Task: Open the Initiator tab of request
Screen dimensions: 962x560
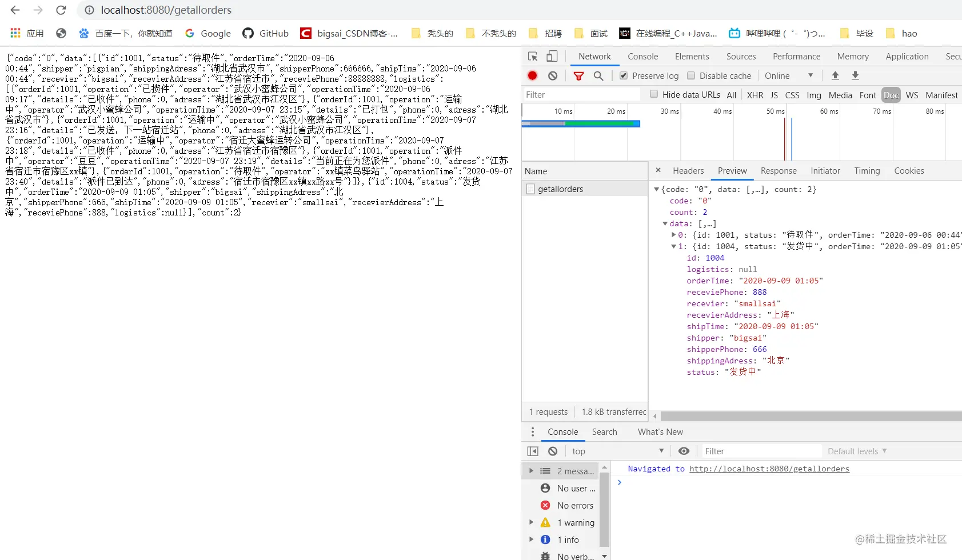Action: (x=825, y=170)
